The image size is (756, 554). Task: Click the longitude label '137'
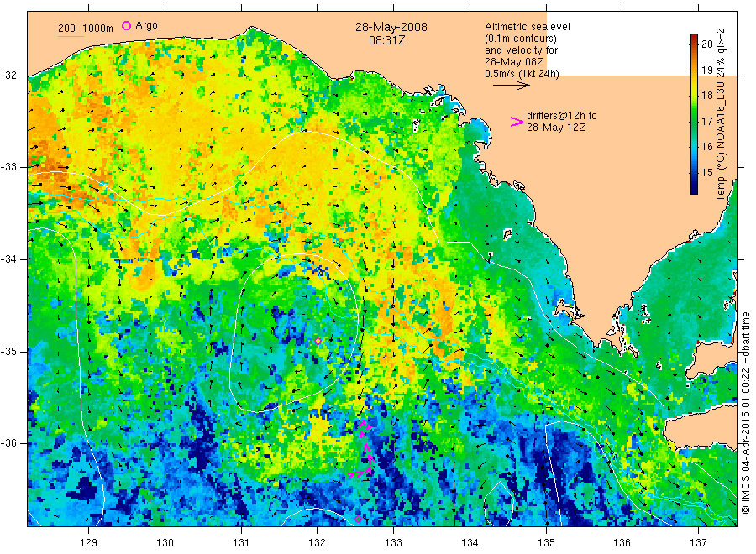pos(698,543)
